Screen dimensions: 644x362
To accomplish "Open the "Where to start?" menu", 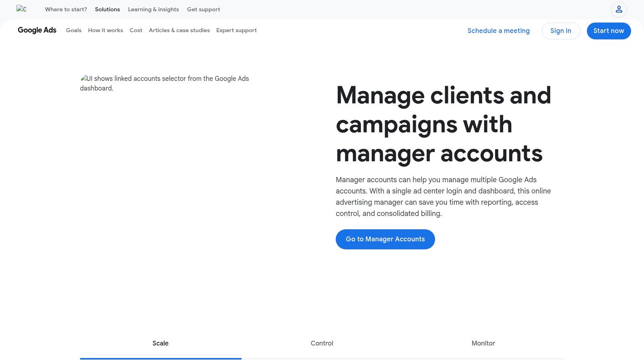I will [66, 9].
